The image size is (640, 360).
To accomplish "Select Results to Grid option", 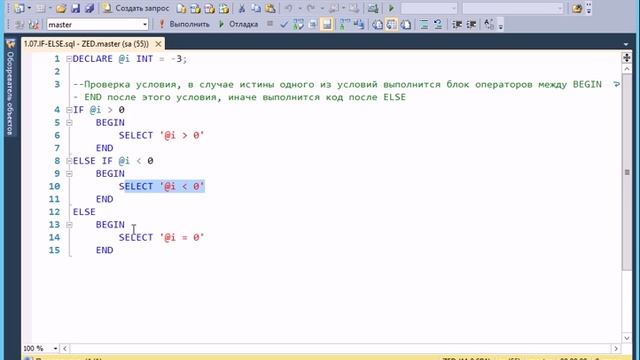I will (391, 25).
